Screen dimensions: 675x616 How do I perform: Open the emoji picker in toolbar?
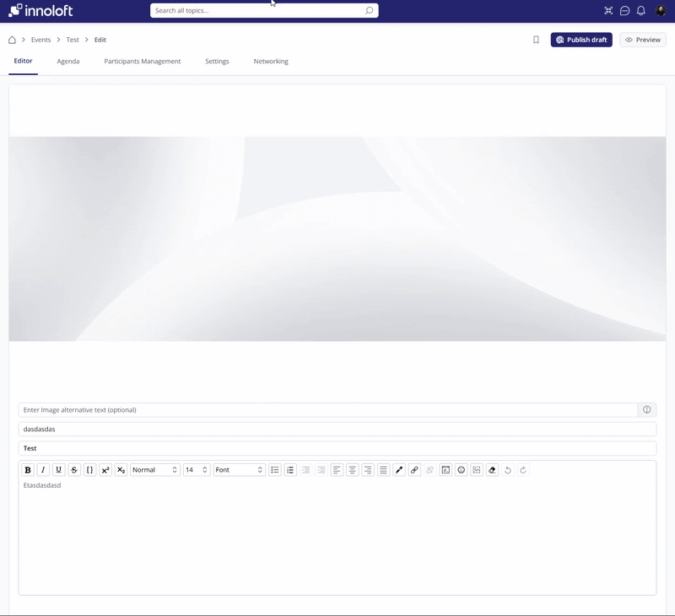pyautogui.click(x=461, y=470)
